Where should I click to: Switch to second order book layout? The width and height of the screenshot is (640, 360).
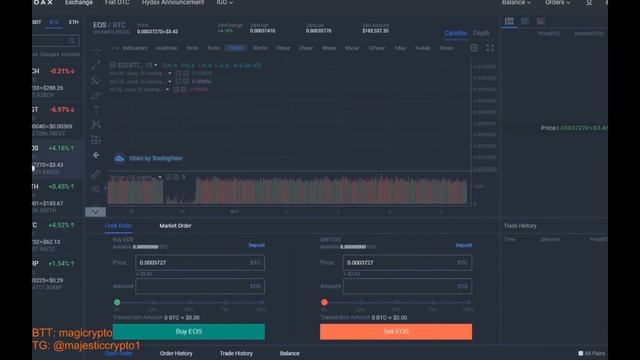[525, 21]
